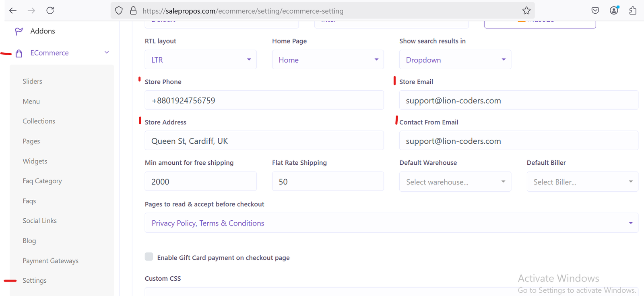Reload the page with refresh icon
Image resolution: width=644 pixels, height=296 pixels.
click(x=50, y=11)
